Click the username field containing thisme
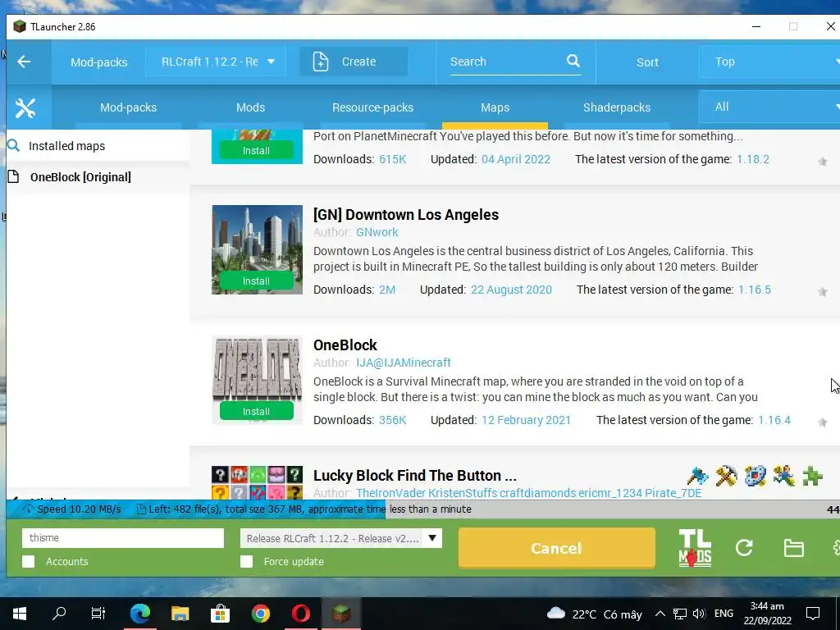Screen dimensions: 840x630 click(x=123, y=538)
